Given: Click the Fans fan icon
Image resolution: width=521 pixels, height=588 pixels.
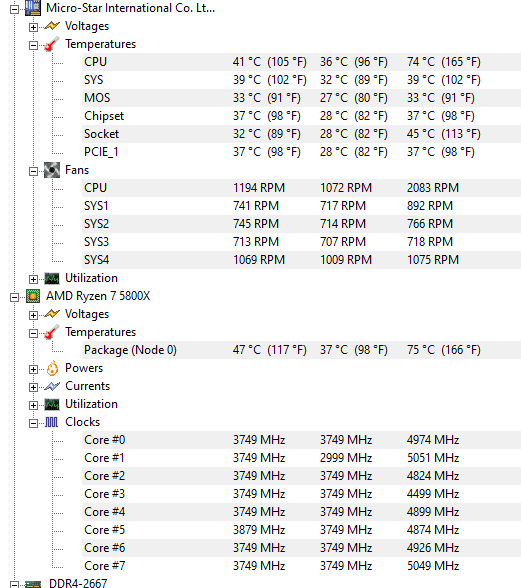Looking at the screenshot, I should coord(52,170).
